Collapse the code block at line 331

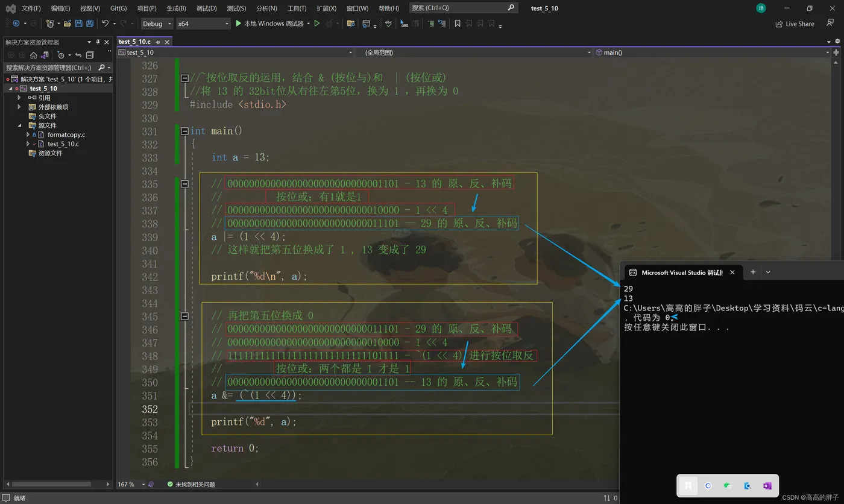pyautogui.click(x=184, y=130)
